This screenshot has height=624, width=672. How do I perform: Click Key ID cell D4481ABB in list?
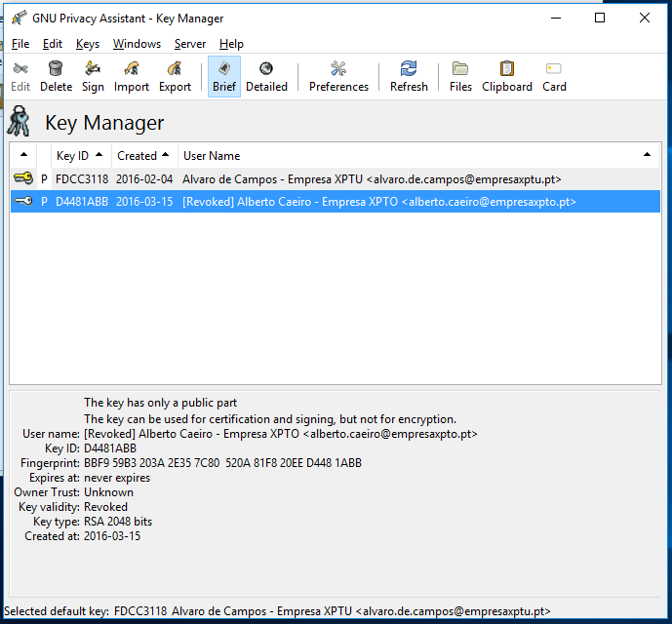pos(82,202)
